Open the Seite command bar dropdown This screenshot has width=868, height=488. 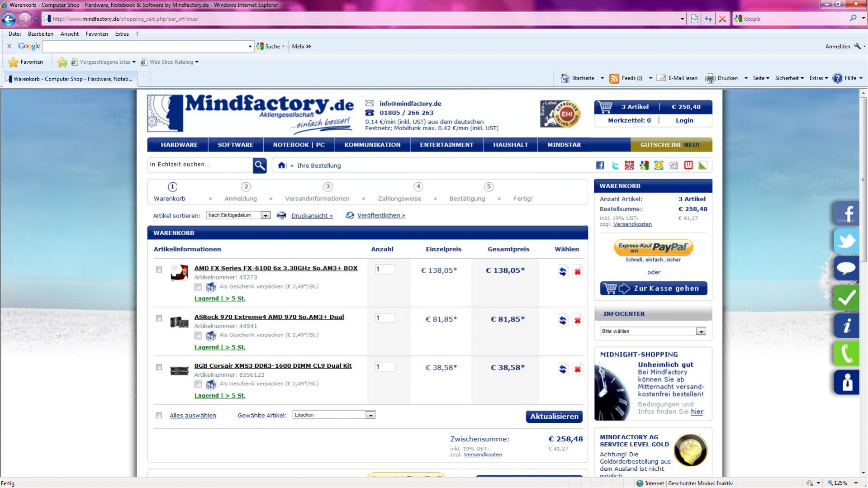(761, 78)
